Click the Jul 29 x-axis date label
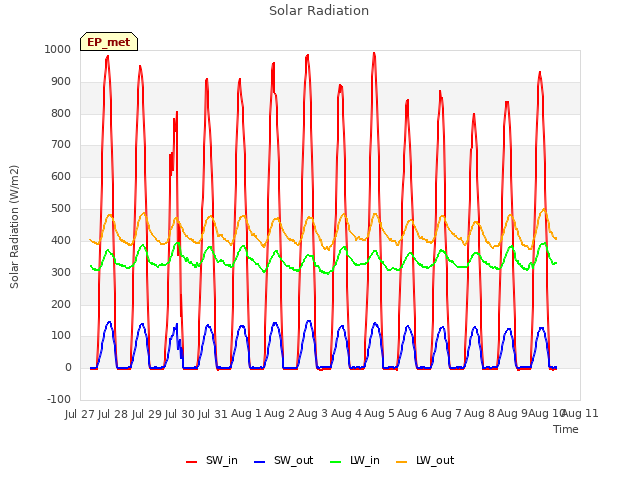The image size is (640, 480). click(147, 414)
